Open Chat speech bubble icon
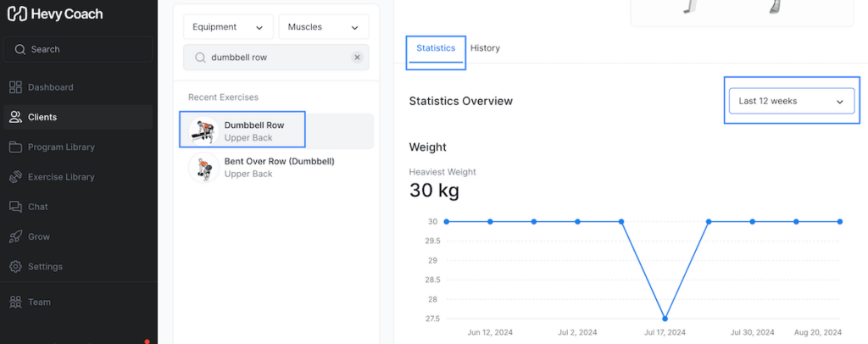This screenshot has height=344, width=868. [15, 207]
